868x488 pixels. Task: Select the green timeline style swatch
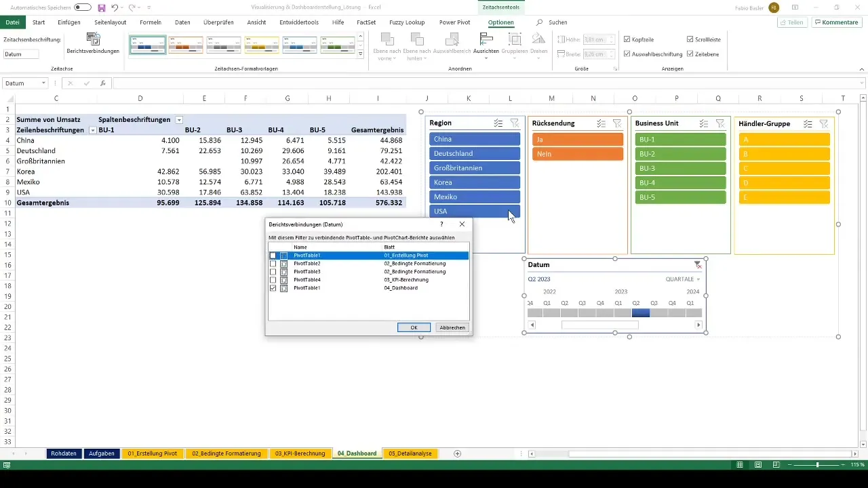point(338,45)
